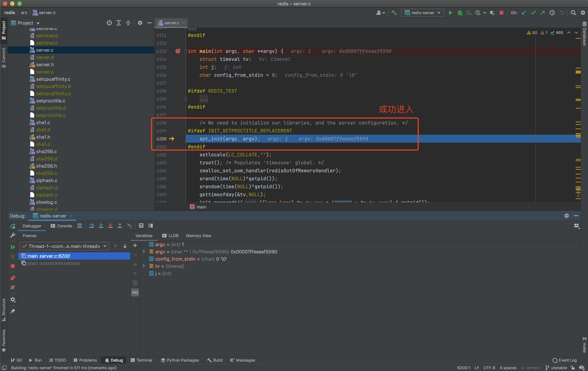The height and width of the screenshot is (371, 588).
Task: Click the src breadcrumb
Action: [x=24, y=13]
